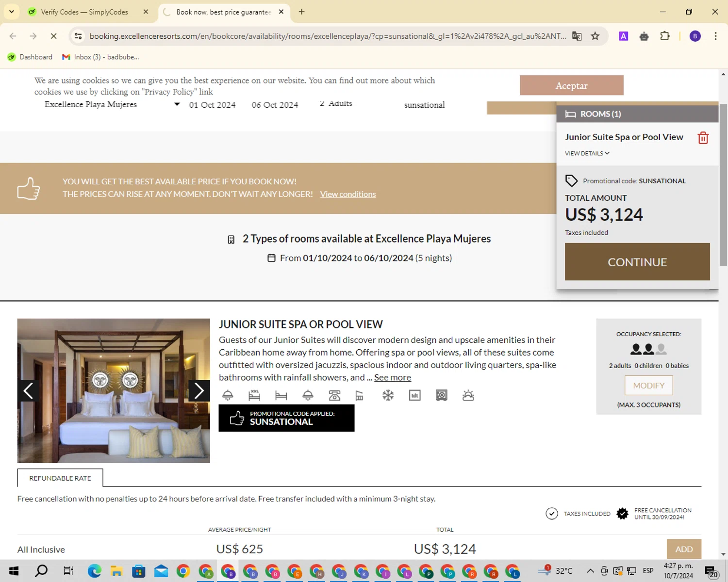Close the Verify Codes tab
The width and height of the screenshot is (728, 582).
pyautogui.click(x=146, y=12)
